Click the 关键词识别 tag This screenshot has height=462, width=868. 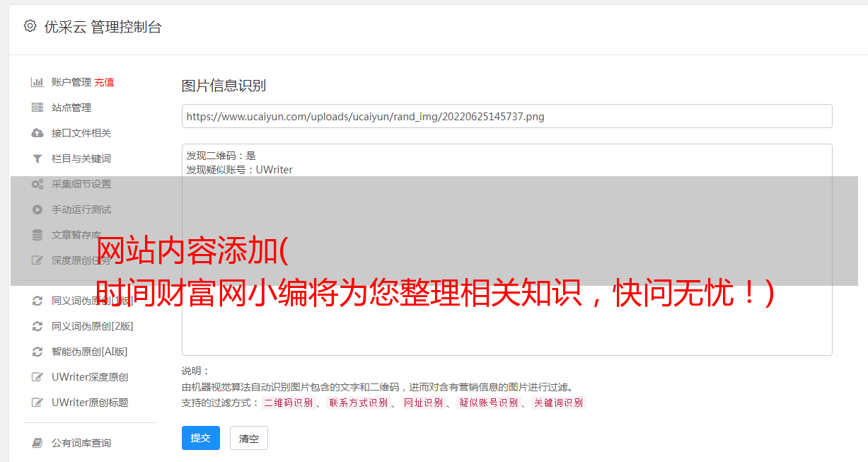point(558,403)
